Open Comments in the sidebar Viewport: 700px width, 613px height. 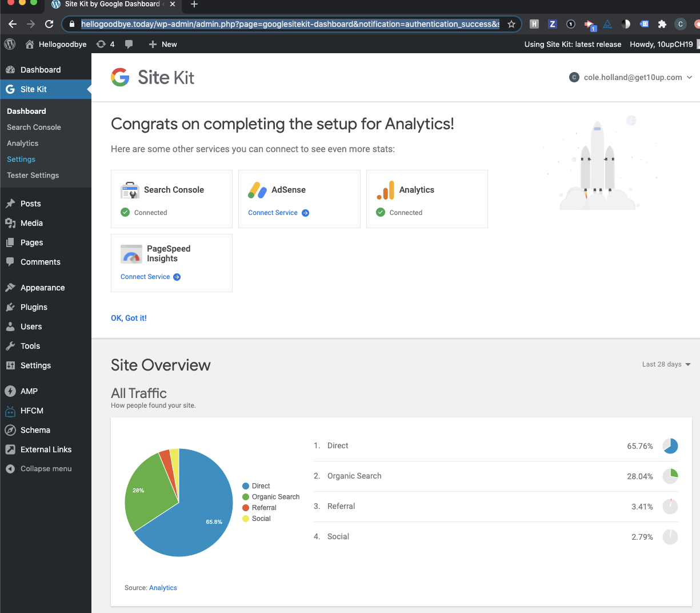pos(46,262)
